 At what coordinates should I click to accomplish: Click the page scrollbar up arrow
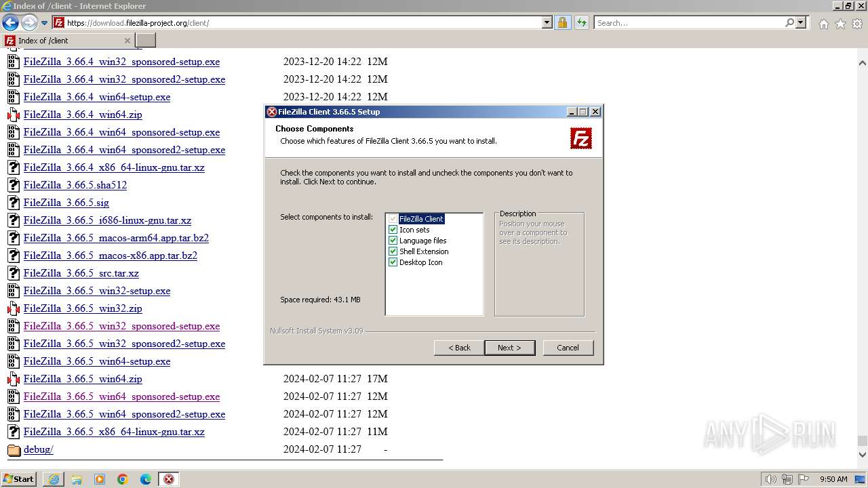click(862, 63)
